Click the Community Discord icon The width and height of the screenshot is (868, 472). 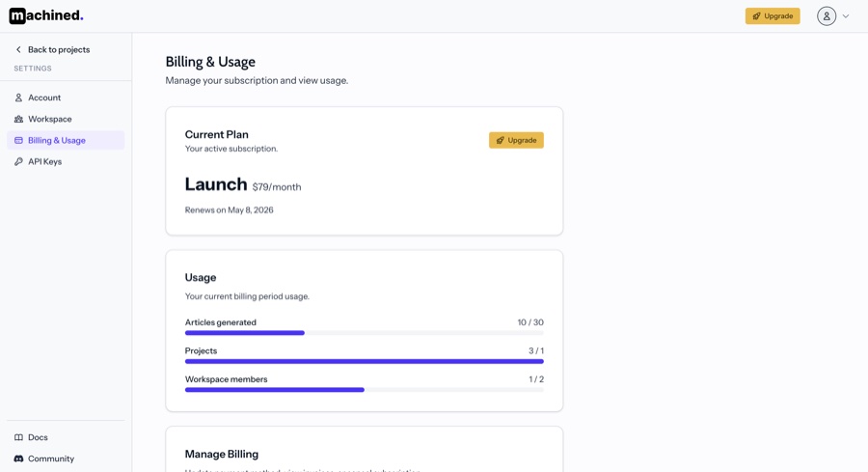tap(18, 458)
